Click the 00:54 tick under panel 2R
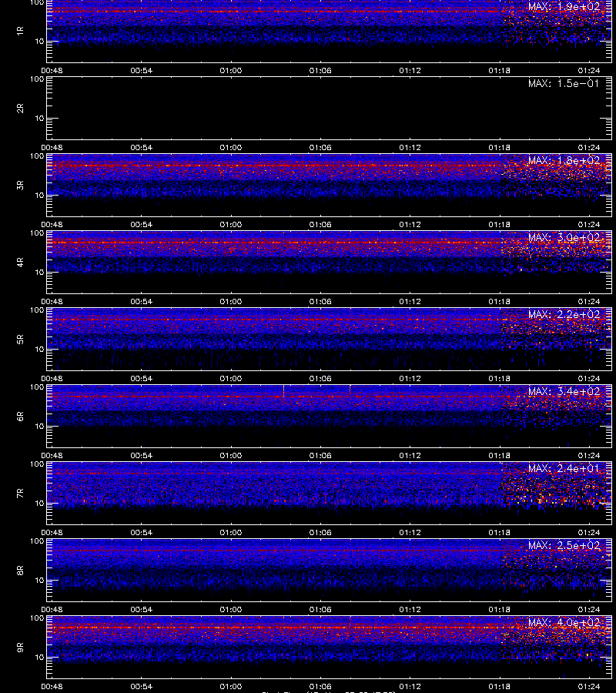This screenshot has width=616, height=693. tap(142, 148)
